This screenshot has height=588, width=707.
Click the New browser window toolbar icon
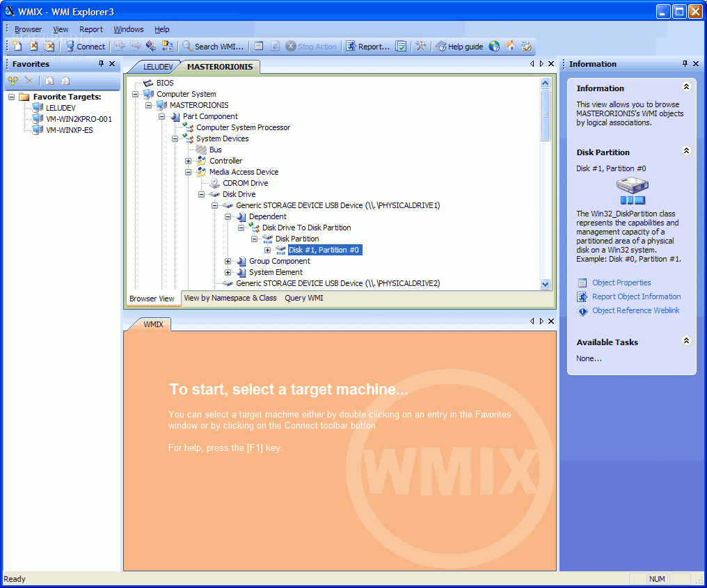(x=17, y=46)
